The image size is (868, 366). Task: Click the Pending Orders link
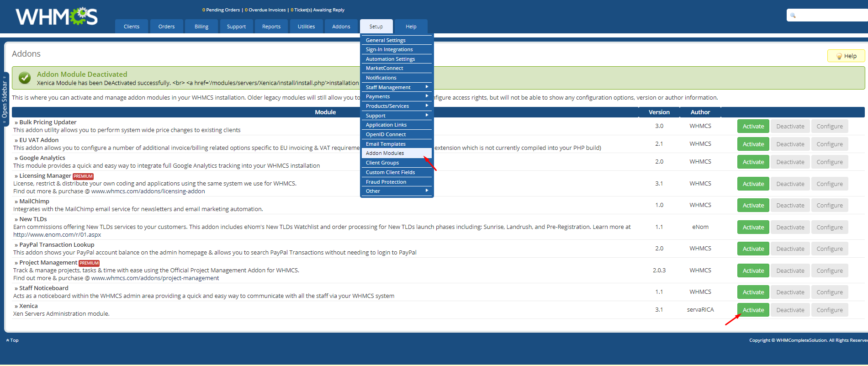(x=221, y=10)
